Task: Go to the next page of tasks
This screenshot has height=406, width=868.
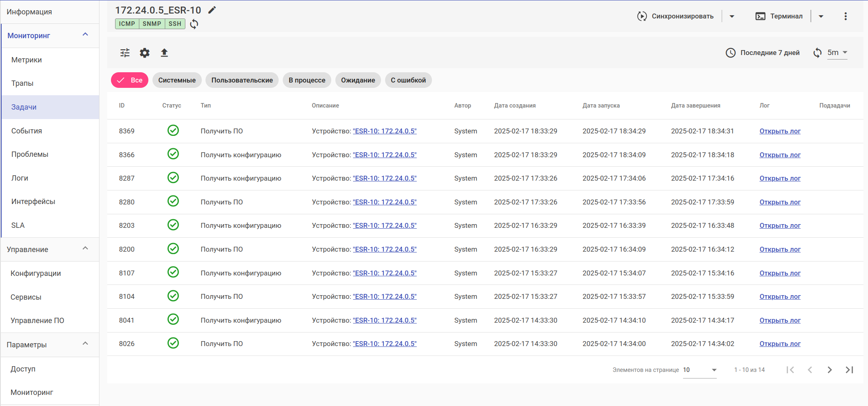Action: point(829,370)
